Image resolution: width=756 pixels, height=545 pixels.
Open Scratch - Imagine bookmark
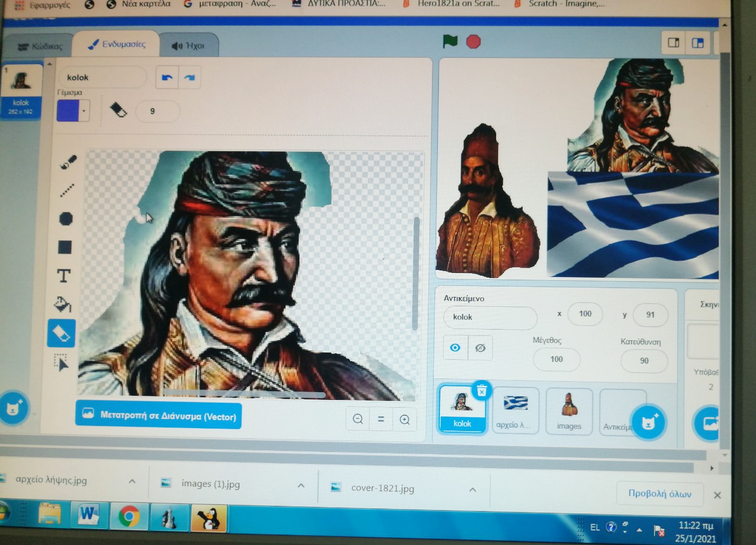[559, 4]
